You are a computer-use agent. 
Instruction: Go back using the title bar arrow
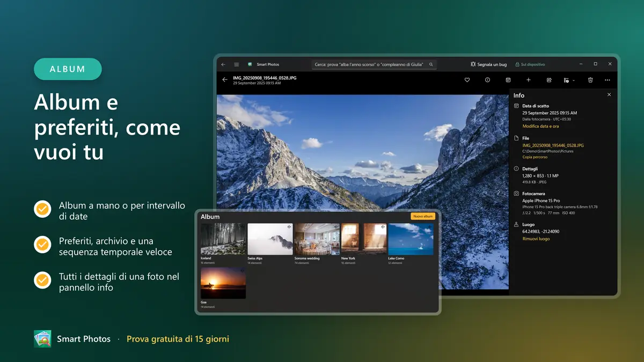point(224,64)
